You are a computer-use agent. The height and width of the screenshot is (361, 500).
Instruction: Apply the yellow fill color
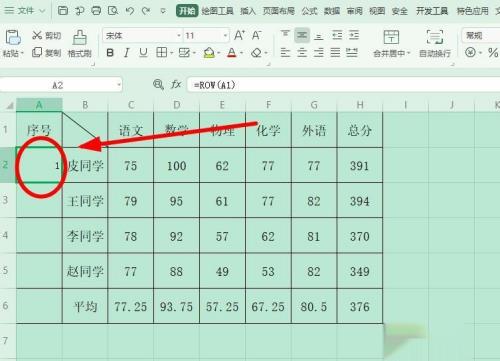(x=209, y=53)
